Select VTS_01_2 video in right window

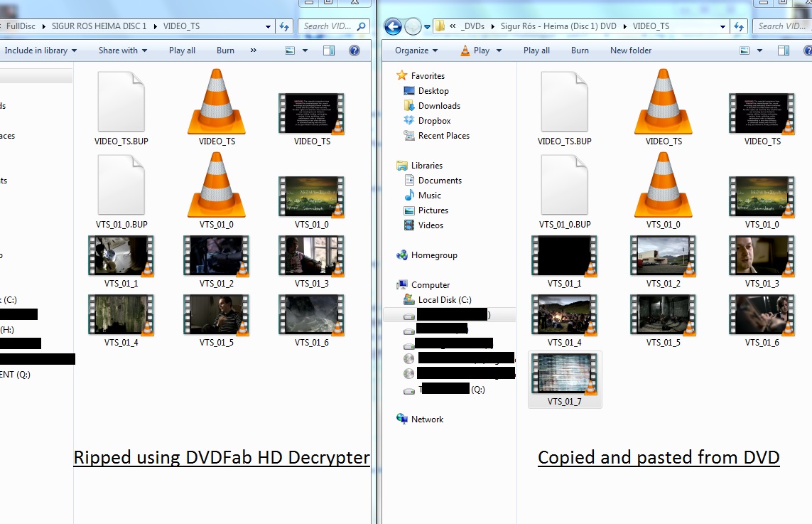click(x=664, y=262)
